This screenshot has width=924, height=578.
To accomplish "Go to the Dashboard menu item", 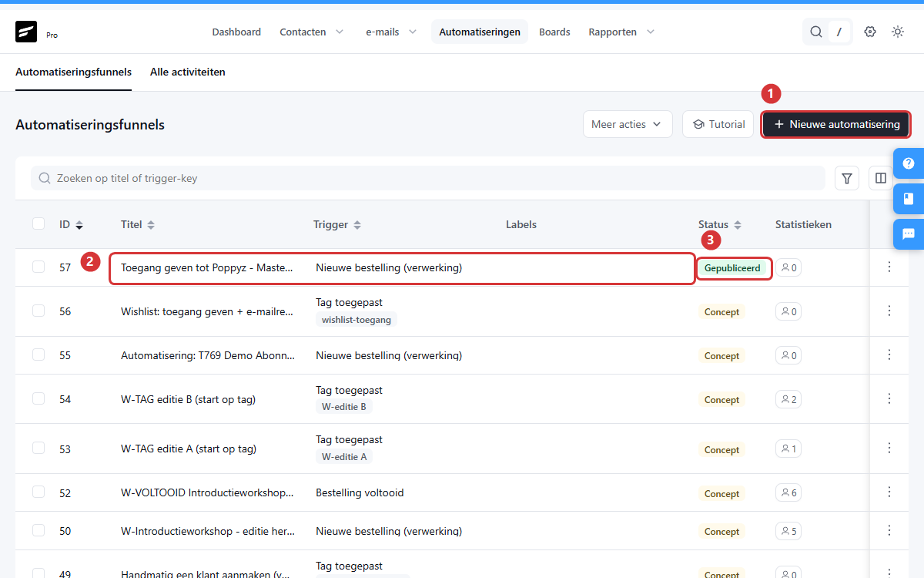I will pos(236,32).
